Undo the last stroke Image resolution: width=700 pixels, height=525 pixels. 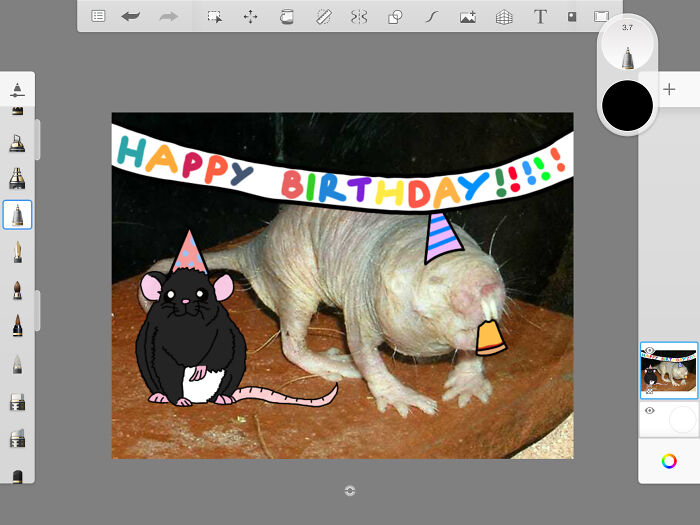[x=131, y=16]
